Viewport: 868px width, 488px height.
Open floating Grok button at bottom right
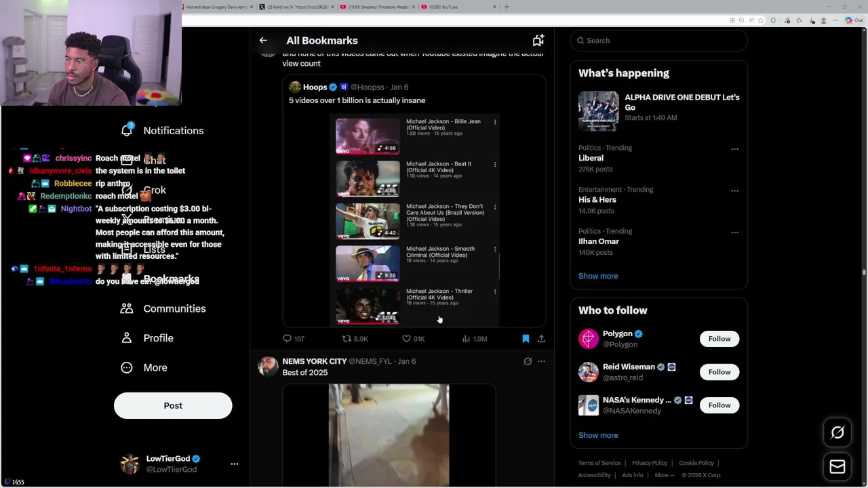pos(837,432)
